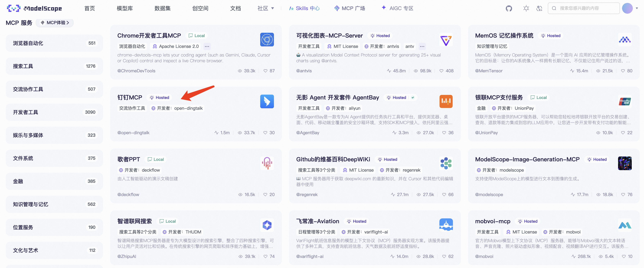Expand more tags on 可视化图表-MCP-Server card
Image resolution: width=644 pixels, height=268 pixels.
pos(422,46)
